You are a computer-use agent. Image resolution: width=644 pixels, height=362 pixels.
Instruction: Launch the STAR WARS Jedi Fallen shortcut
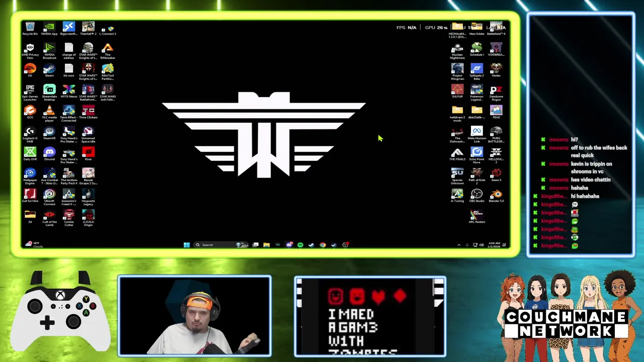pos(108,93)
